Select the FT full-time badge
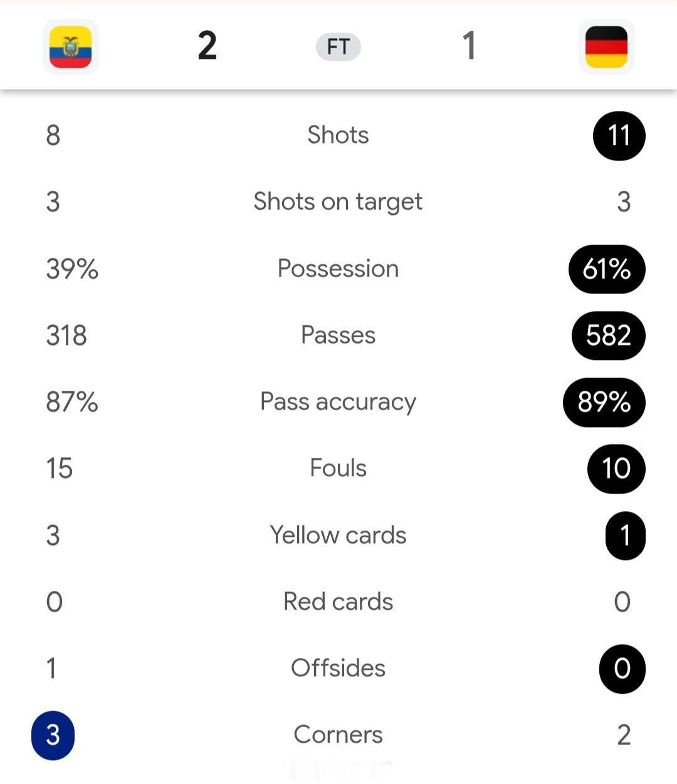This screenshot has height=784, width=677. point(338,47)
